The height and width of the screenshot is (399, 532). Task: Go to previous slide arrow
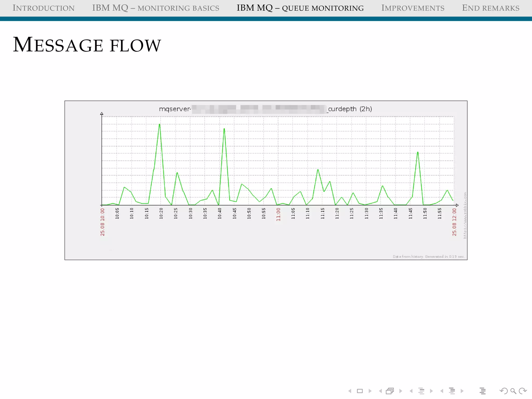[350, 391]
